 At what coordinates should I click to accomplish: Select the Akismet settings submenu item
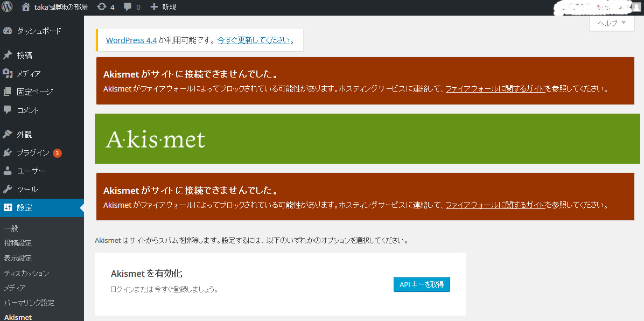point(18,317)
